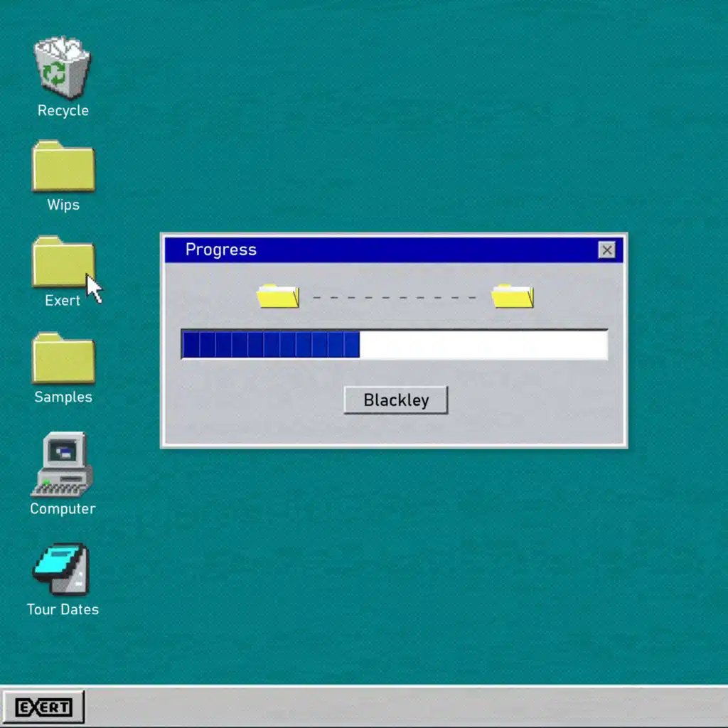Screen dimensions: 728x728
Task: Click the source folder icon in Progress dialog
Action: tap(278, 296)
